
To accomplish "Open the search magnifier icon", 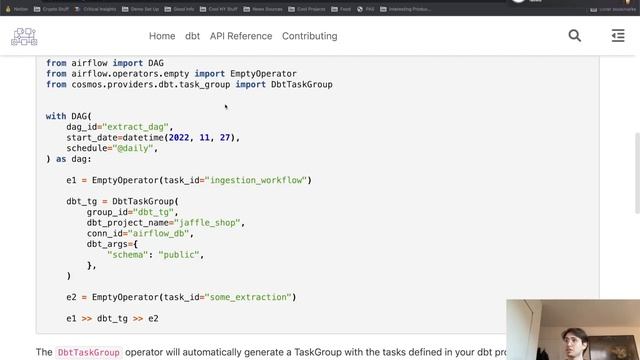I will coord(575,36).
